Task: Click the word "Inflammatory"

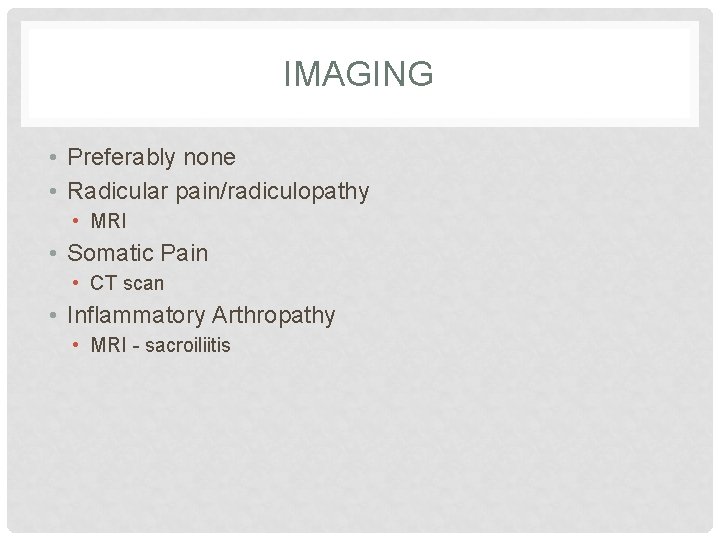Action: [135, 315]
